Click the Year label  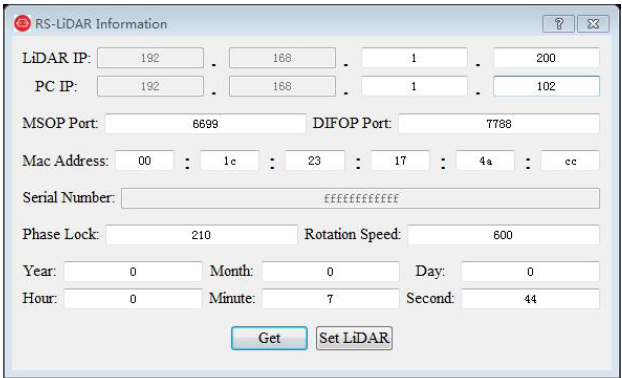point(40,271)
